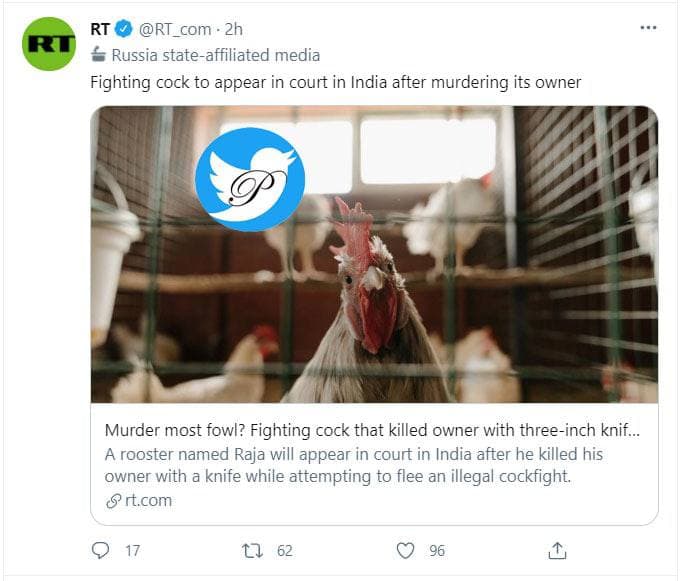The width and height of the screenshot is (685, 581).
Task: Retweet using the retweet arrows icon
Action: tap(252, 550)
